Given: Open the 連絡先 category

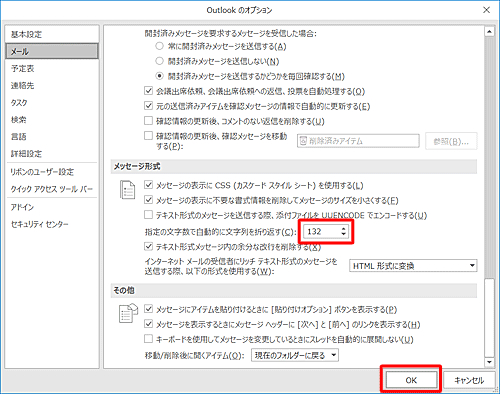Looking at the screenshot, I should [52, 86].
